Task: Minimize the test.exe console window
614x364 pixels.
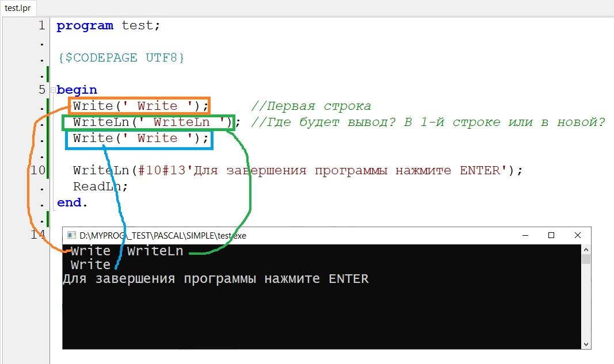Action: coord(525,235)
